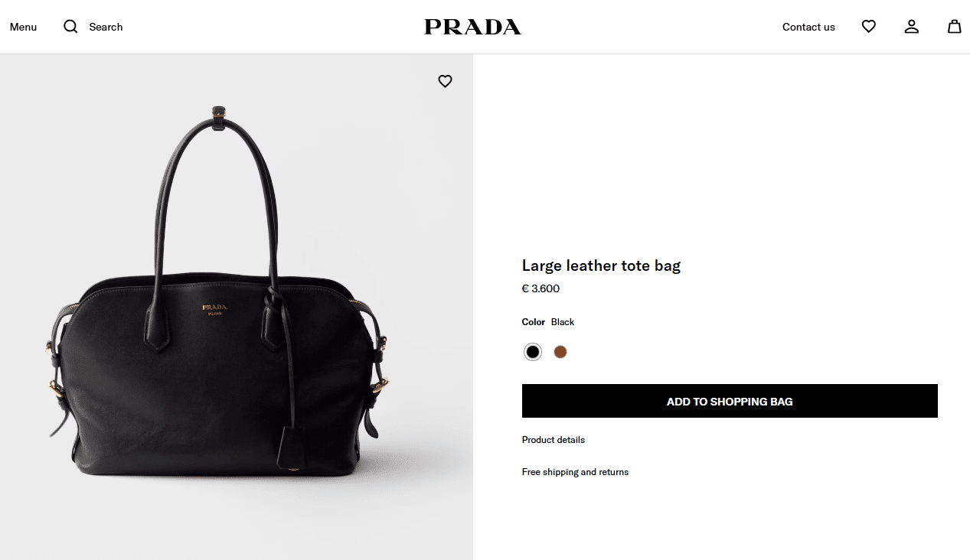Click the magnifying glass search icon
The height and width of the screenshot is (560, 970).
[70, 27]
